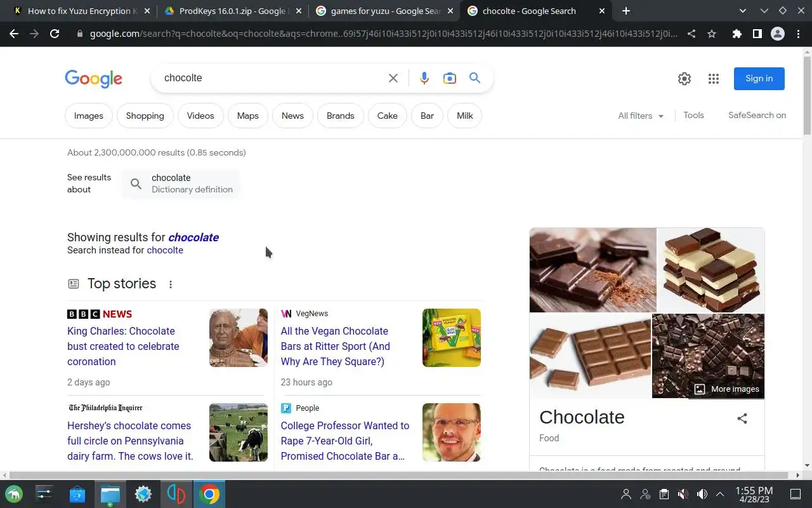Screen dimensions: 812x508
Task: Open the volume control tray icon
Action: (x=702, y=494)
